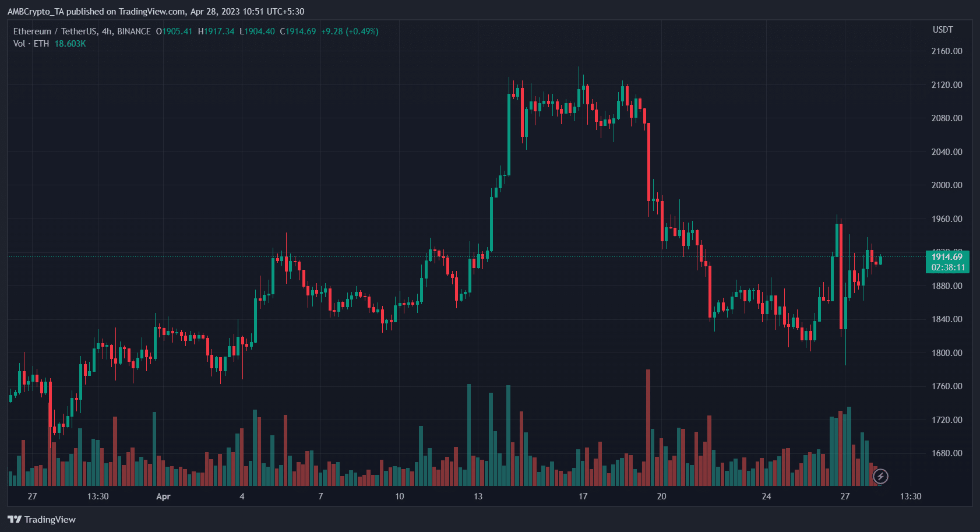Click the date label 7 on the time axis
The image size is (980, 532).
320,496
